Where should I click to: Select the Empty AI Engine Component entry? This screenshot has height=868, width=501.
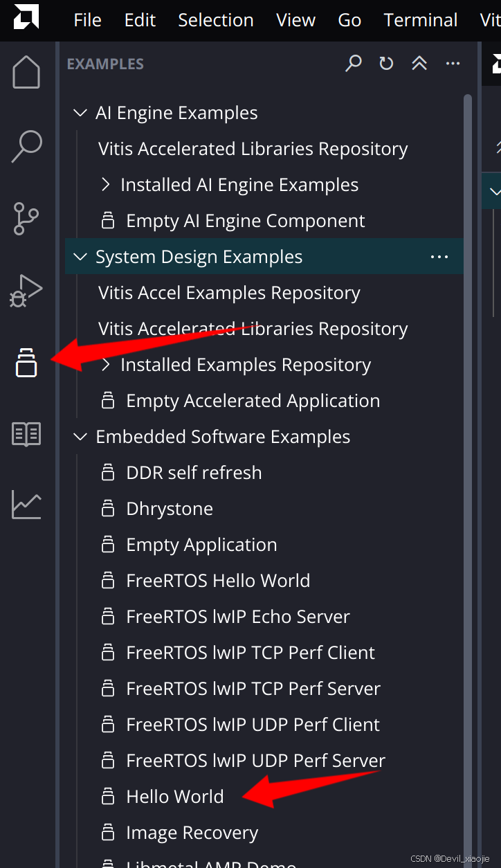[x=246, y=221]
